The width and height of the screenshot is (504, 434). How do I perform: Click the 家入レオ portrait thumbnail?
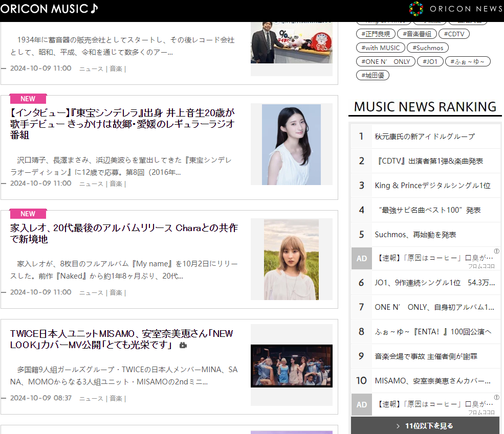(291, 259)
